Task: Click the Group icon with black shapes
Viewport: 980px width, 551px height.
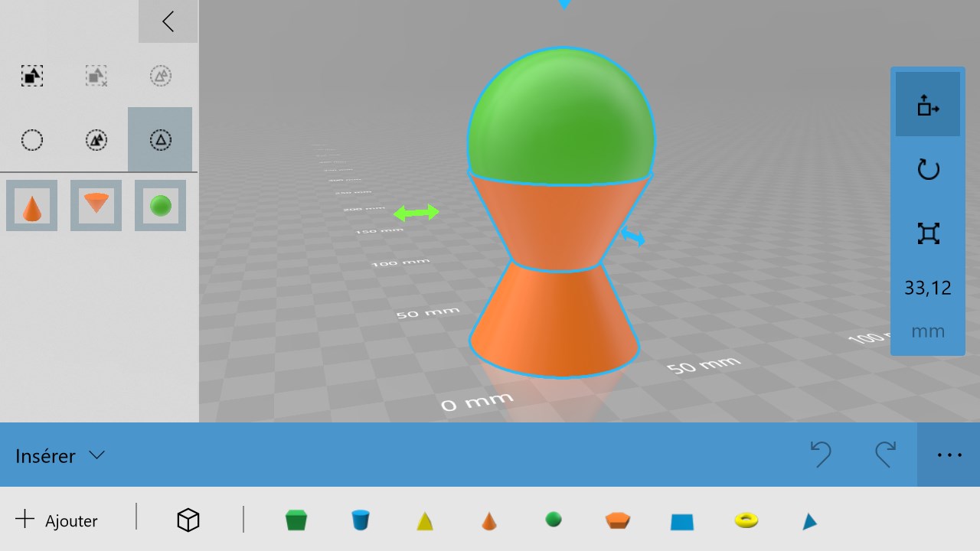Action: [31, 76]
